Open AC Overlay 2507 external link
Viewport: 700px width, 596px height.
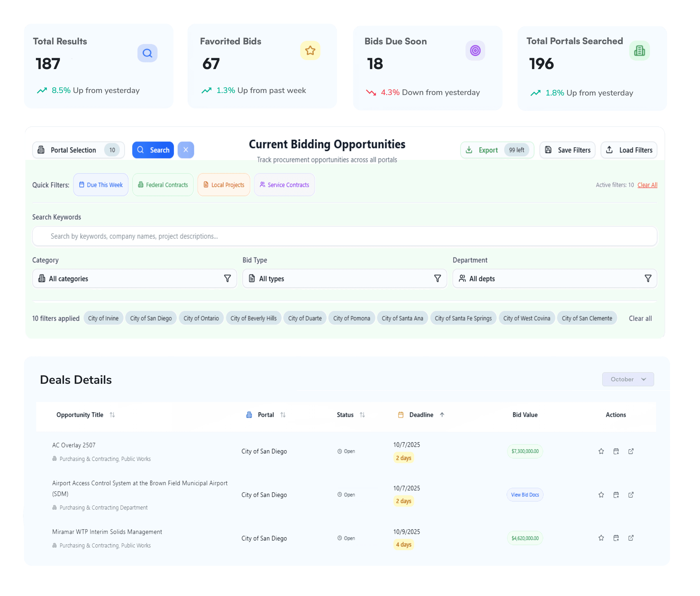tap(631, 451)
